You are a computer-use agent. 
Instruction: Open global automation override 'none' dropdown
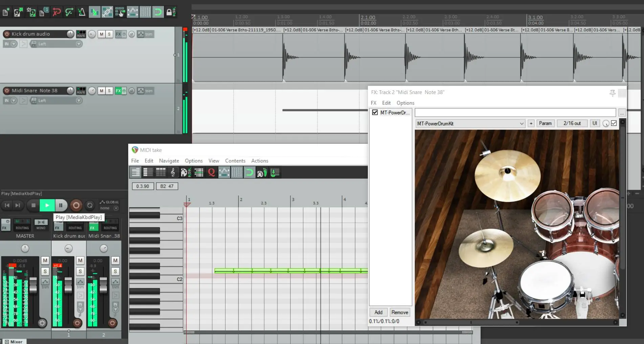click(116, 208)
